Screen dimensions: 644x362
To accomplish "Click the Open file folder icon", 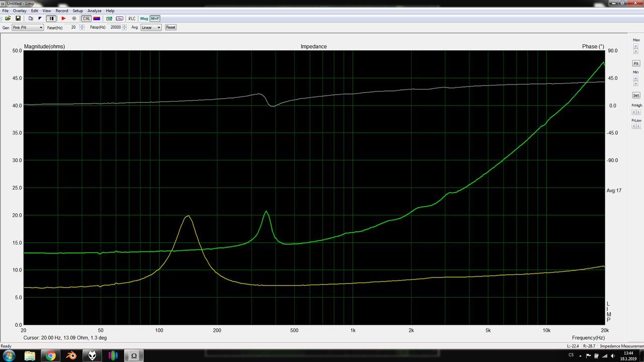I will (x=8, y=19).
